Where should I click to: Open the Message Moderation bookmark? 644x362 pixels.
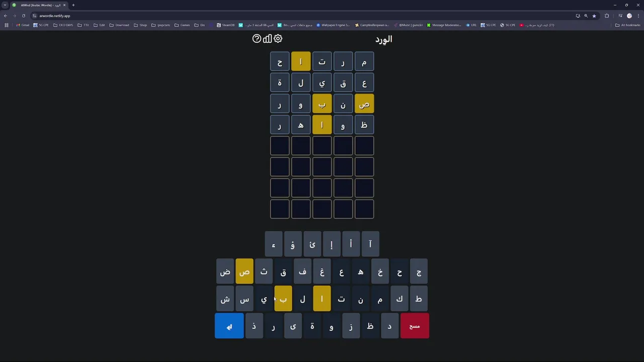[444, 25]
